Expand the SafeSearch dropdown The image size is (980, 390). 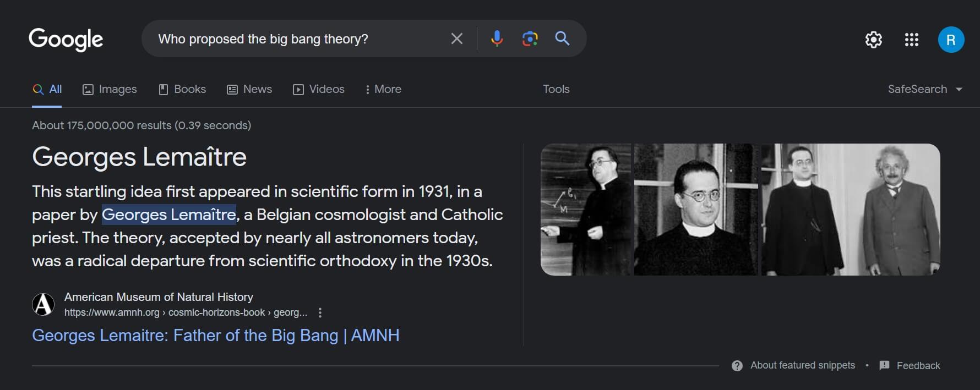point(925,89)
